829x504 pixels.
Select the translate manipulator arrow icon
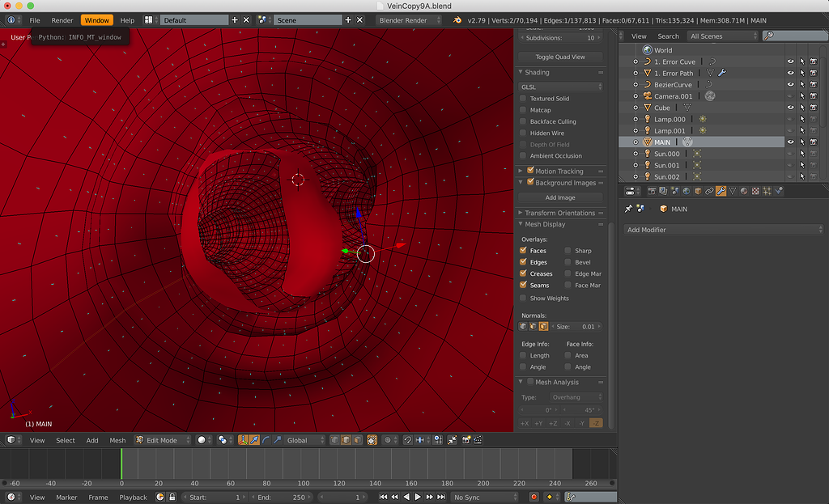[254, 440]
